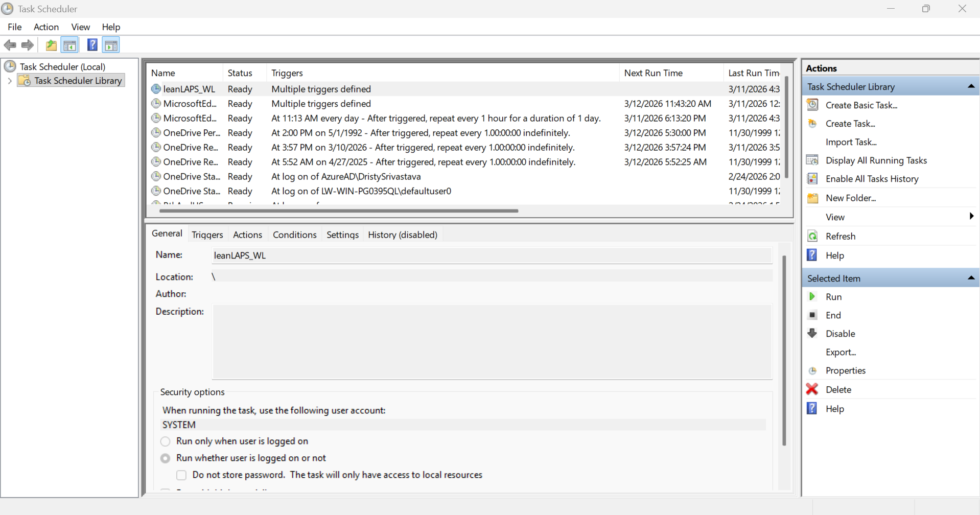Click Help icon under Task Scheduler Library section
Viewport: 980px width, 515px height.
point(812,255)
